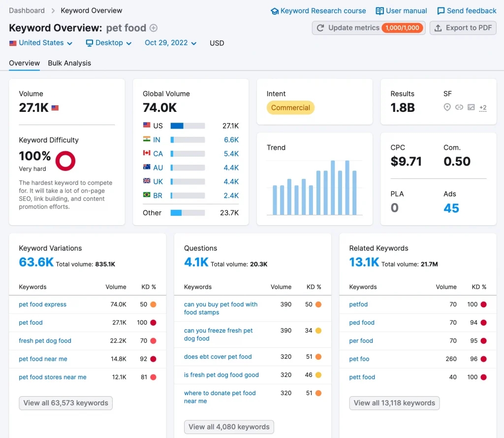Click the Trend bar chart
Screen dimensions: 504x438
315,188
